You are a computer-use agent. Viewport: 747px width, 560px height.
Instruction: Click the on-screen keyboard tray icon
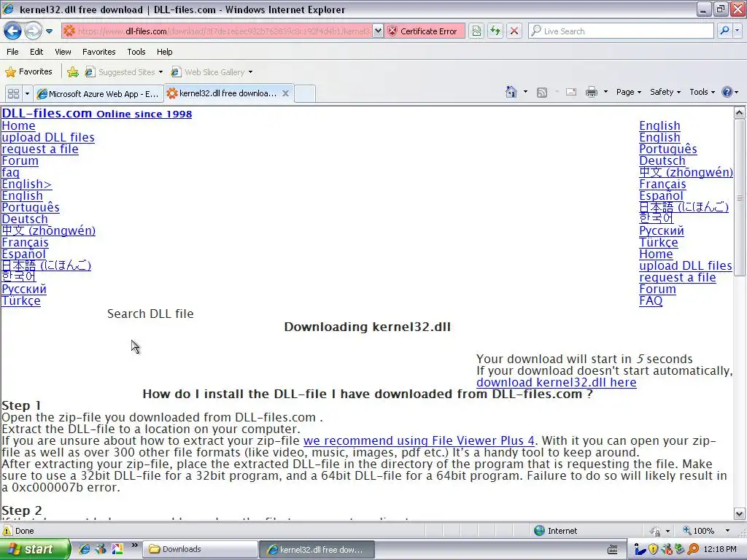tap(613, 550)
